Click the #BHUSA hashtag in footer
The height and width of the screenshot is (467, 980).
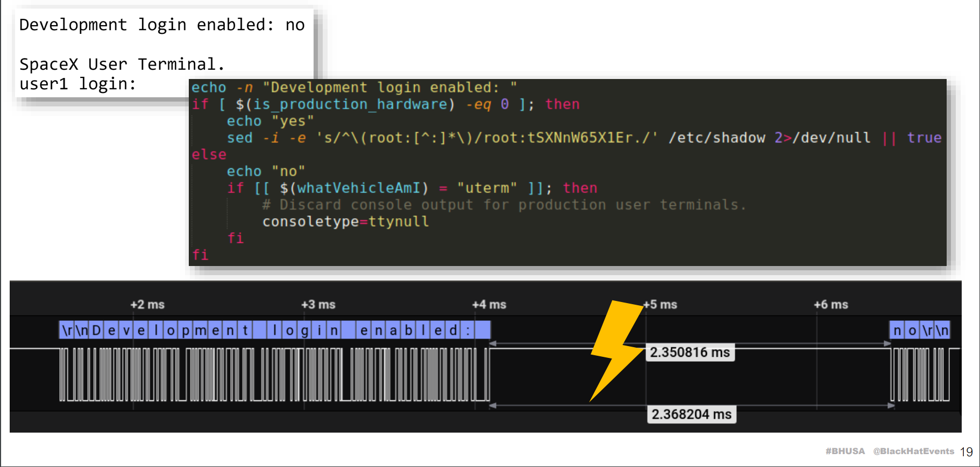[845, 451]
